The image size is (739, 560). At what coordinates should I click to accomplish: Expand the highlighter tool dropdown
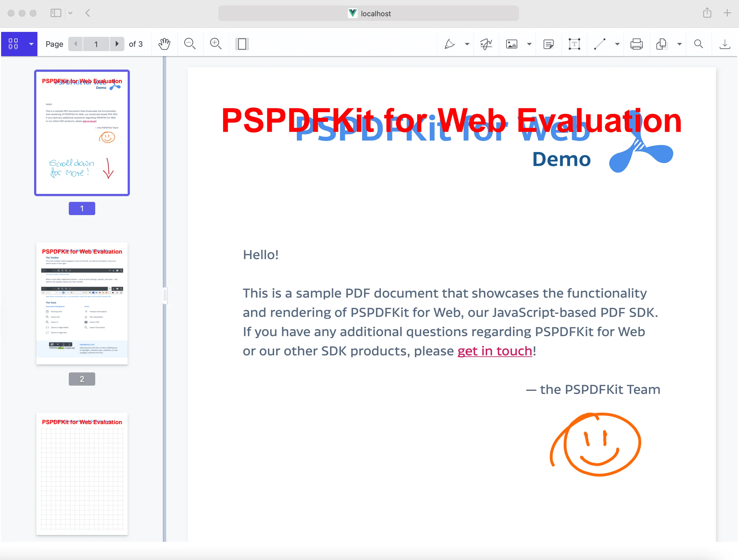point(467,44)
